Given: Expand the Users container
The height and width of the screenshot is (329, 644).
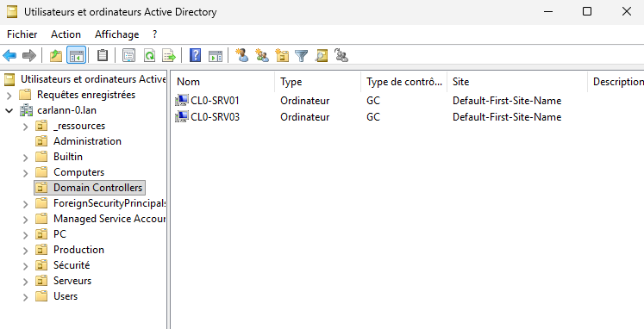Looking at the screenshot, I should [x=26, y=297].
